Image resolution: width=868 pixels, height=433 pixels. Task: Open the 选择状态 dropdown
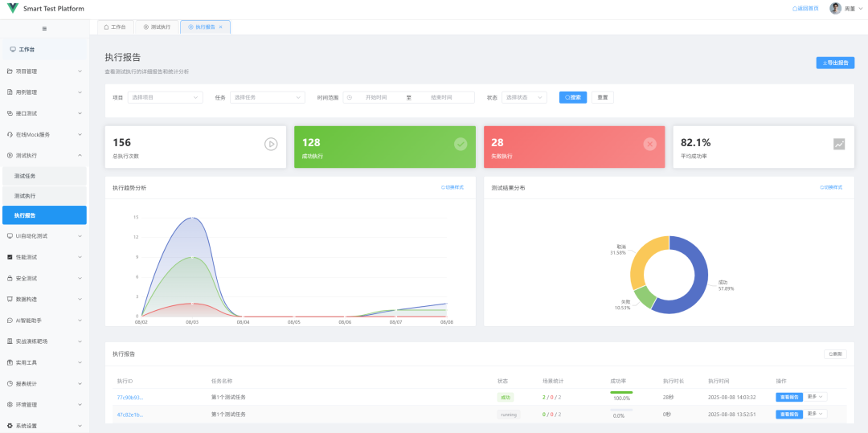pyautogui.click(x=524, y=97)
